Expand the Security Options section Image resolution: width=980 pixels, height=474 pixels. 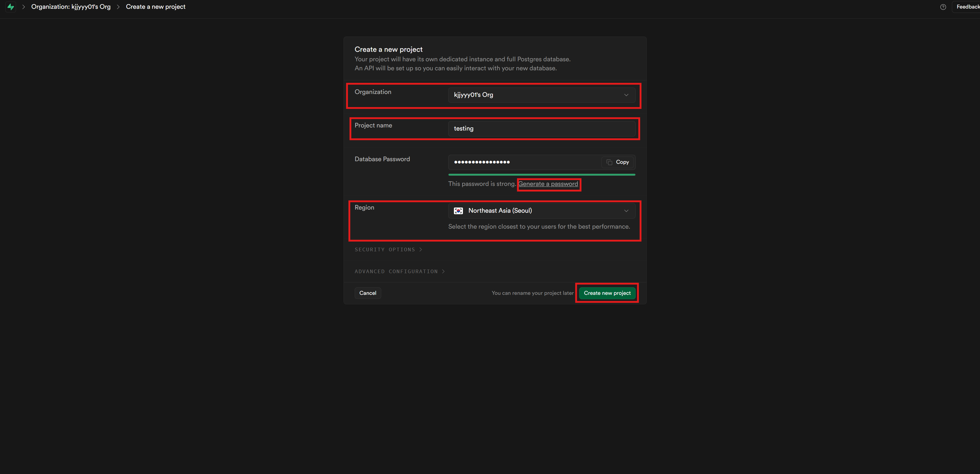tap(388, 250)
